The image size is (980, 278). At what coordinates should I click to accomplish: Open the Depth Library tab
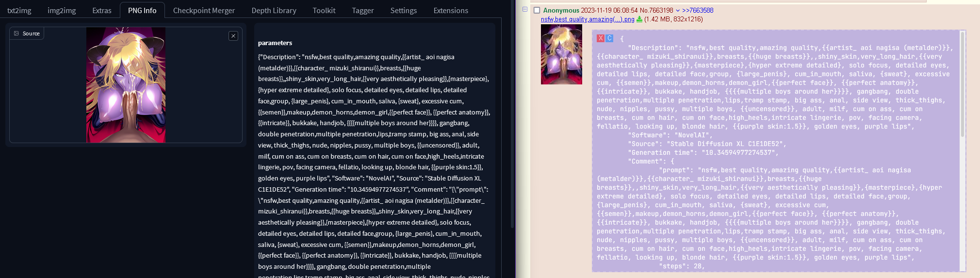pyautogui.click(x=274, y=10)
